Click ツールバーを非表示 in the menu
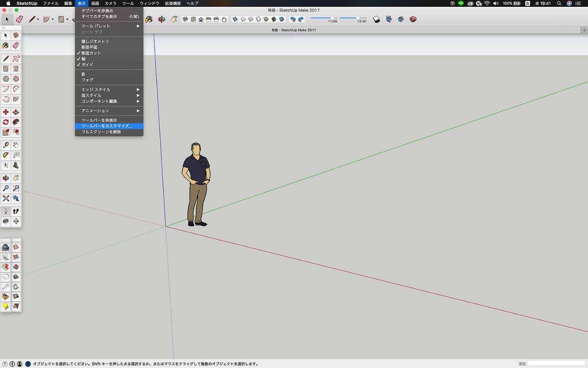Screen dimensions: 588x368 109,120
